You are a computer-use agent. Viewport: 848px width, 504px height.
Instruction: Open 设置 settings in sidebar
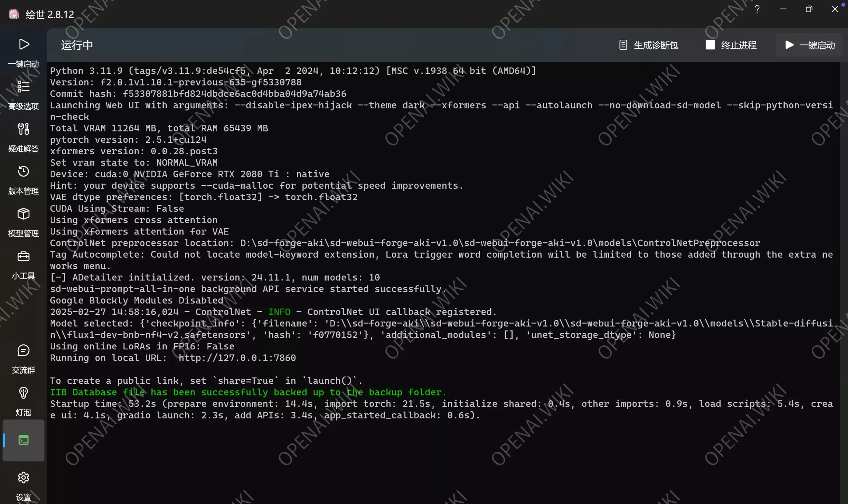(x=24, y=486)
